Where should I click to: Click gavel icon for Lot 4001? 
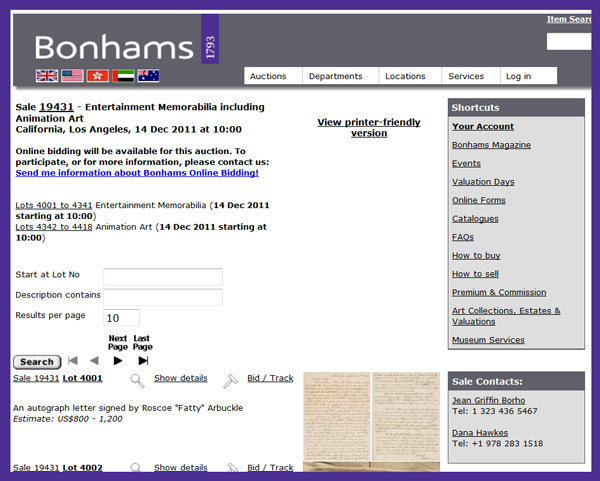pyautogui.click(x=230, y=381)
